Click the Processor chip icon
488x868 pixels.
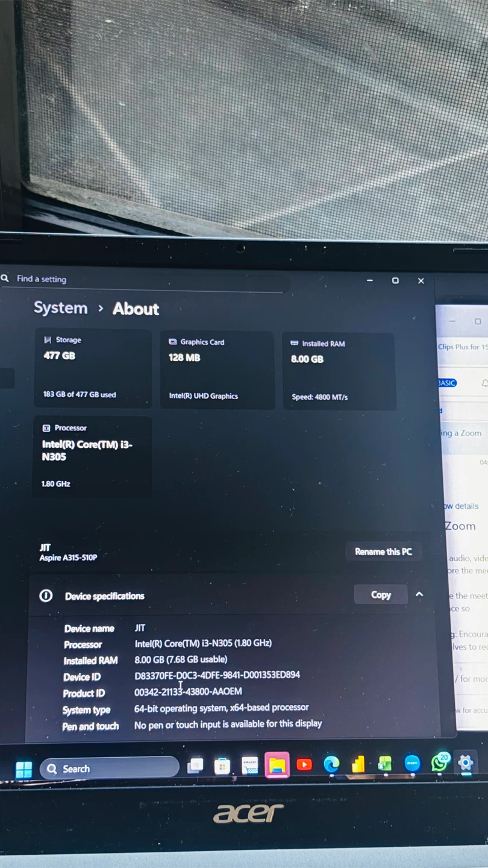[x=46, y=428]
